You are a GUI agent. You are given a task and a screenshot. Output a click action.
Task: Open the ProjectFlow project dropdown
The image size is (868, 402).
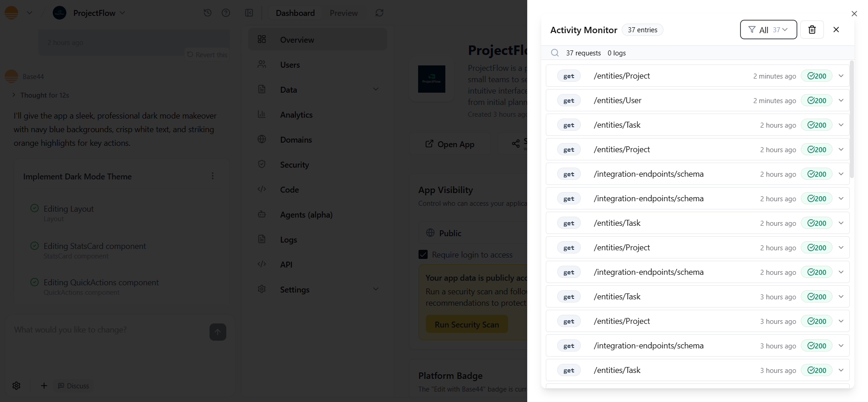99,13
